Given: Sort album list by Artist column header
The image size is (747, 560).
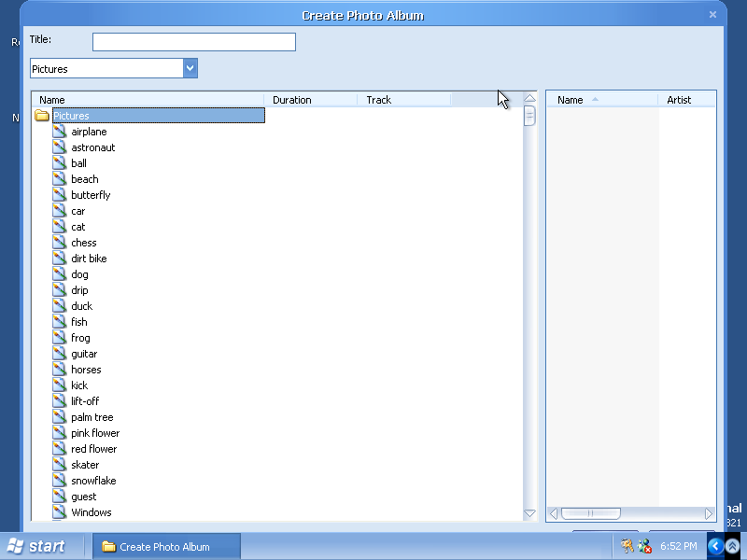Looking at the screenshot, I should pyautogui.click(x=686, y=100).
